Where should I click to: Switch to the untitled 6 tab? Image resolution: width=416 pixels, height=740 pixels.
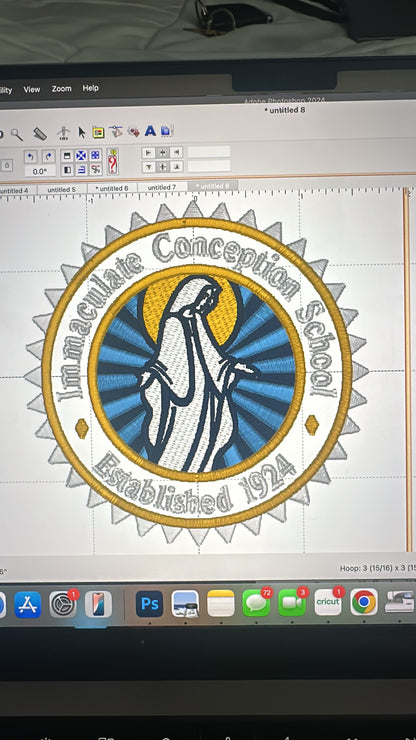pyautogui.click(x=112, y=188)
